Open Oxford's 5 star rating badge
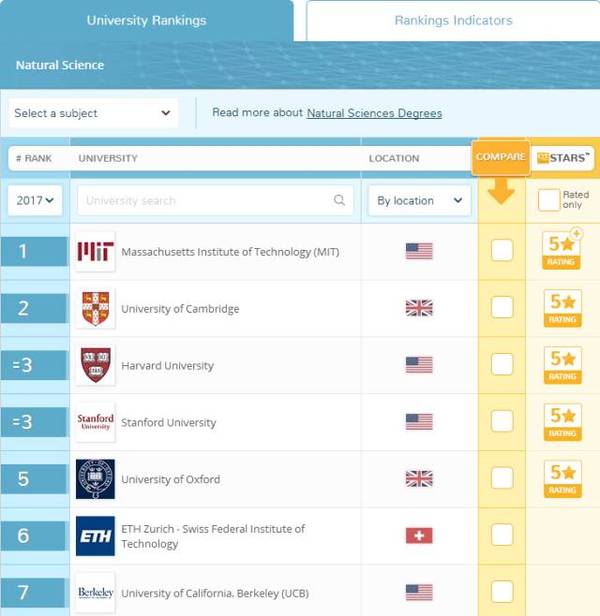 click(563, 479)
